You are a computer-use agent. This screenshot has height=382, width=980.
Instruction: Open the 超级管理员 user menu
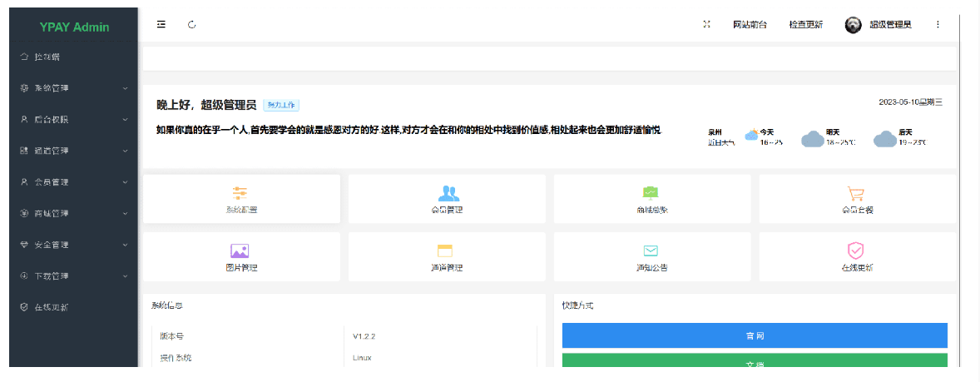pyautogui.click(x=891, y=25)
